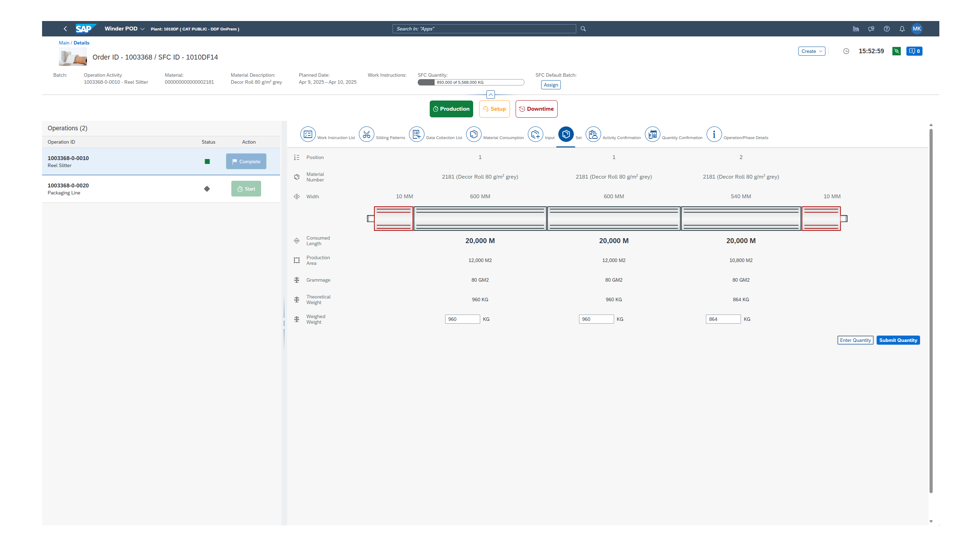Toggle the Setup status button
The width and height of the screenshot is (980, 544).
click(494, 109)
